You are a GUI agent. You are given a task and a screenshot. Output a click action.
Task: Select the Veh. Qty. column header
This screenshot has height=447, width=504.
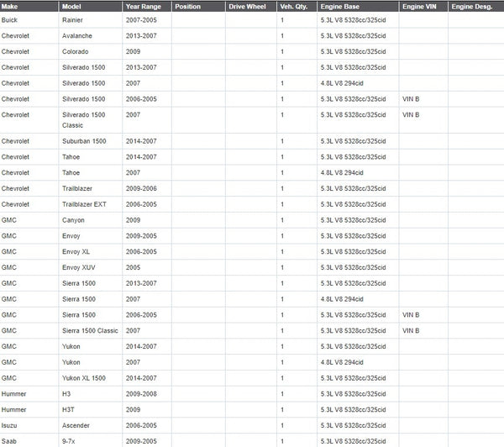click(x=294, y=6)
